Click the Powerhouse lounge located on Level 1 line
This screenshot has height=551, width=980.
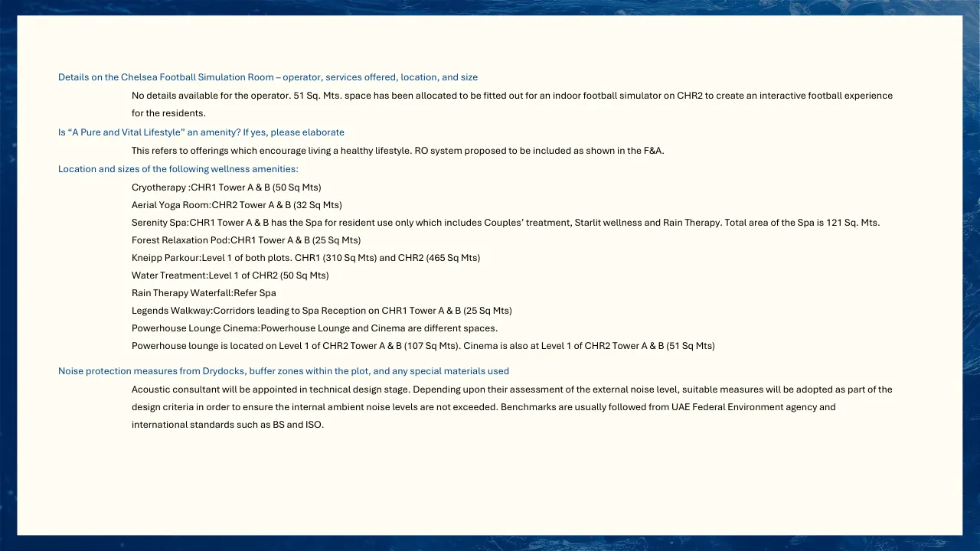pos(423,346)
